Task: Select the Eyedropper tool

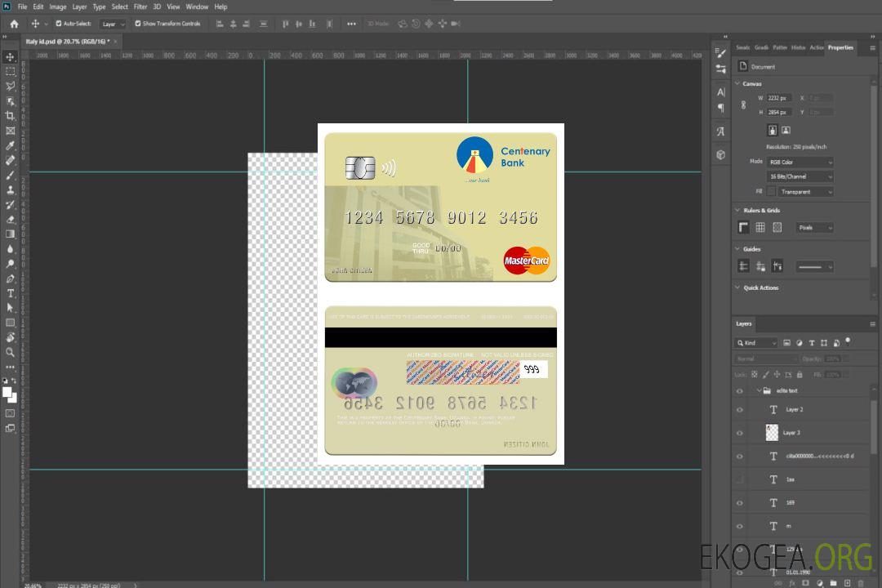Action: [x=10, y=145]
